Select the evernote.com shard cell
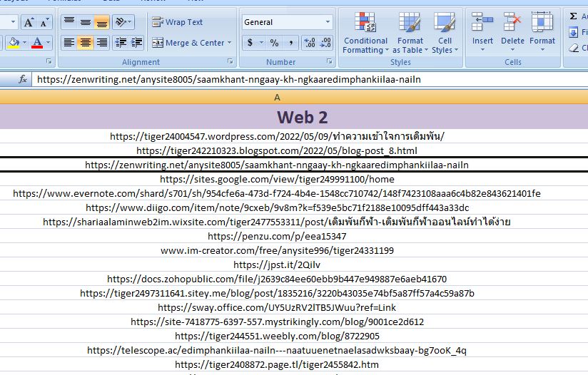 point(294,193)
